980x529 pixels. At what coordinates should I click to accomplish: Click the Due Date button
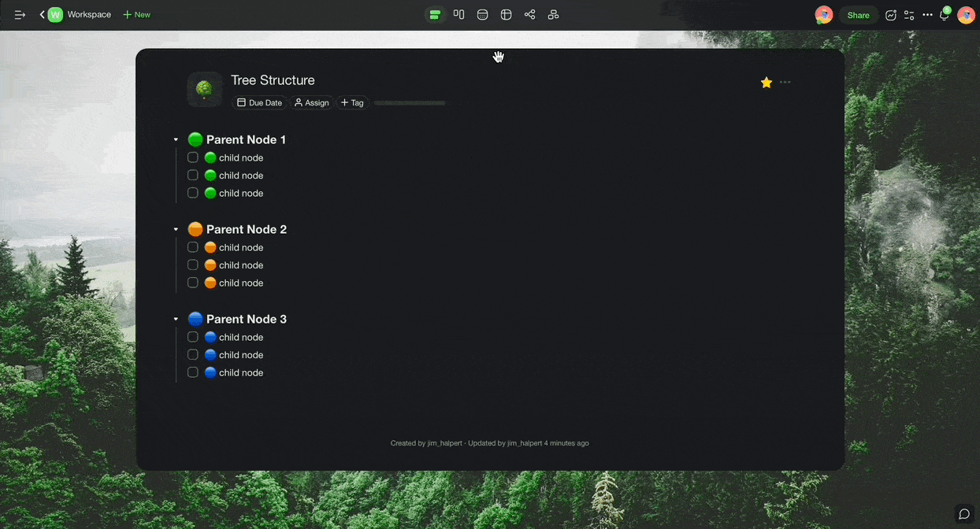click(259, 103)
